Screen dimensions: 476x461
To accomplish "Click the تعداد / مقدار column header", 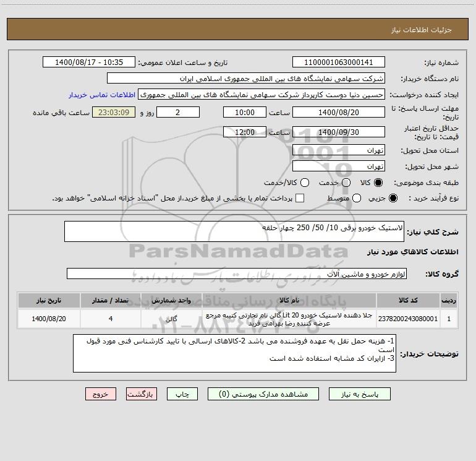I will [x=111, y=300].
